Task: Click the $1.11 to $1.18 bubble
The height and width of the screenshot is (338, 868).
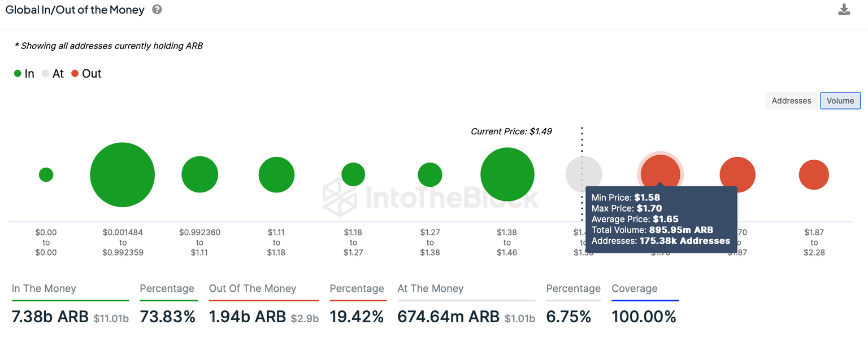Action: coord(276,175)
